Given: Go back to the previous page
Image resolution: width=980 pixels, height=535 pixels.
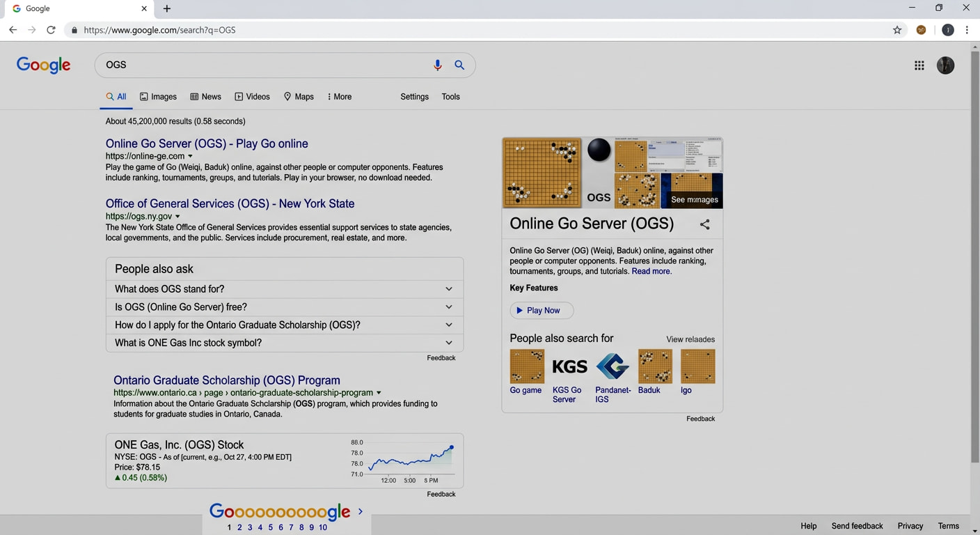Looking at the screenshot, I should click(13, 30).
